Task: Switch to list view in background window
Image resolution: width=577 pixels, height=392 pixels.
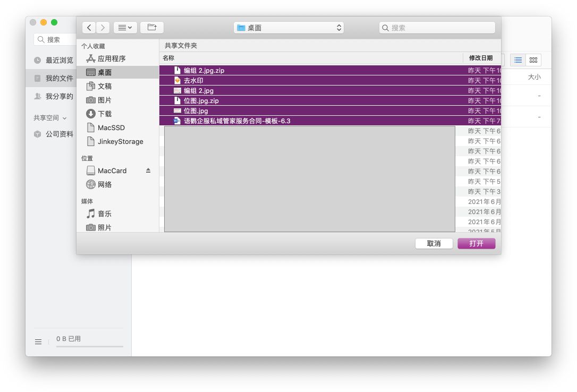Action: click(518, 60)
